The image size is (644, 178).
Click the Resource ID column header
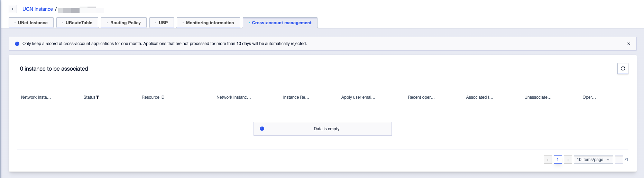point(153,97)
